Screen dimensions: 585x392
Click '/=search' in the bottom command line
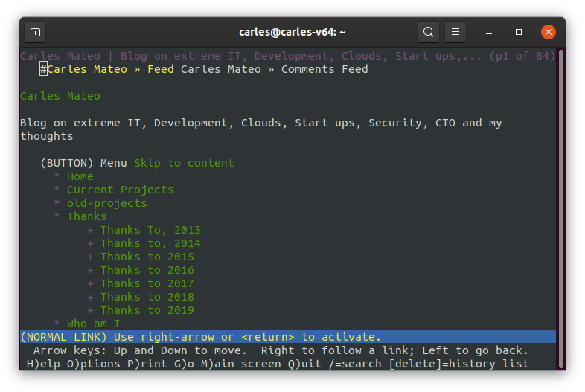tap(355, 364)
